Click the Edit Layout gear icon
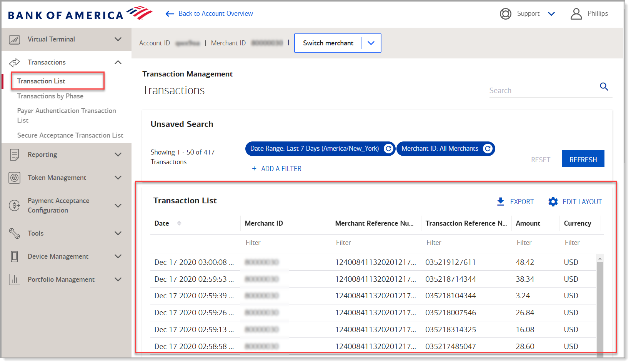The image size is (631, 364). (x=553, y=202)
